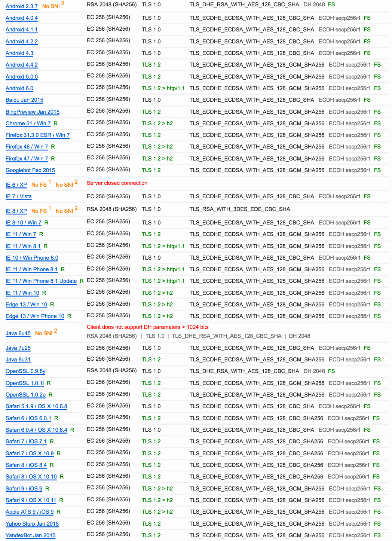This screenshot has width=392, height=541.
Task: Click the Edge 13 / Win 10 link
Action: click(x=27, y=305)
